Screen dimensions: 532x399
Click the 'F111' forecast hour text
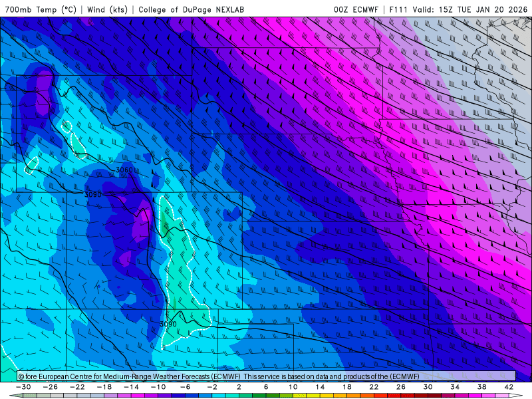tap(398, 9)
